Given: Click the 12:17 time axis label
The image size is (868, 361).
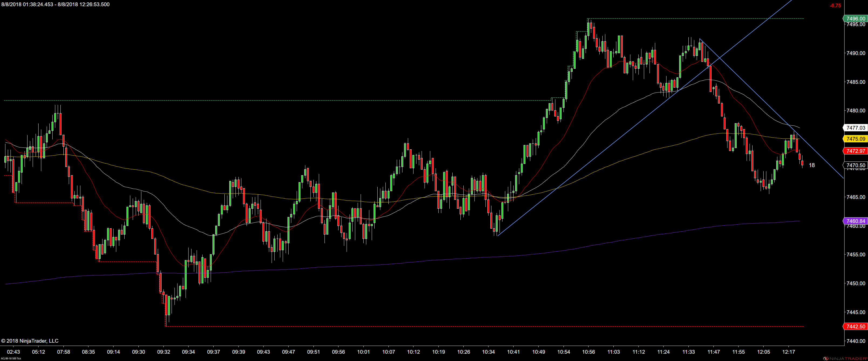Looking at the screenshot, I should click(788, 352).
